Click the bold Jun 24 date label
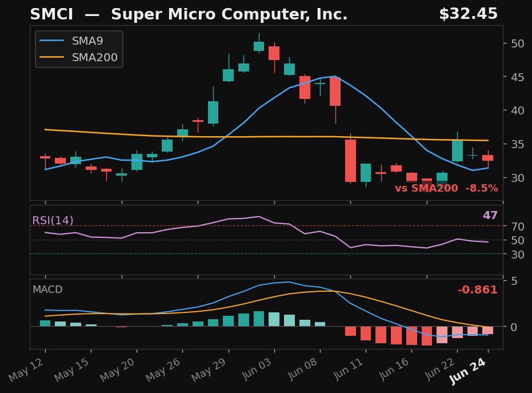532x393 pixels. coord(468,371)
